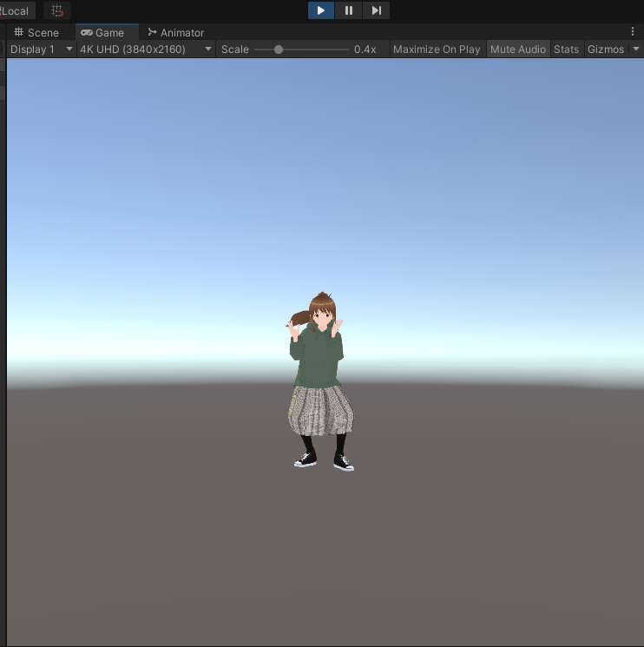Screen dimensions: 644x647
Task: Toggle the Local handle rotation button
Action: point(15,10)
